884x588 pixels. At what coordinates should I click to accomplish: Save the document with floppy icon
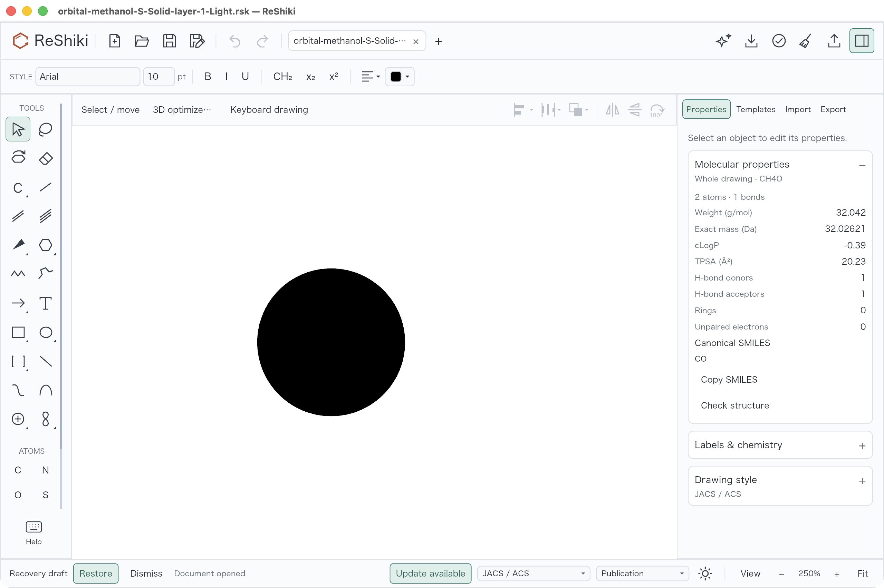tap(170, 41)
